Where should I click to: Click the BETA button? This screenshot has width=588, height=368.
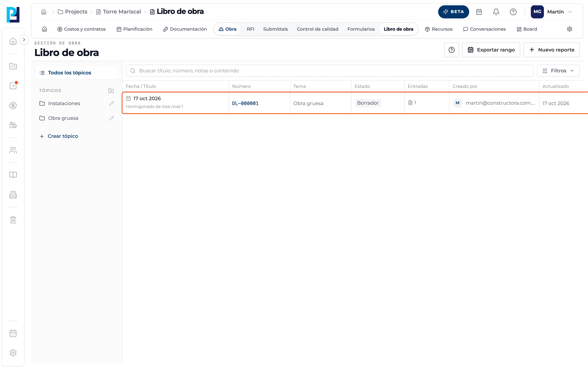coord(453,12)
